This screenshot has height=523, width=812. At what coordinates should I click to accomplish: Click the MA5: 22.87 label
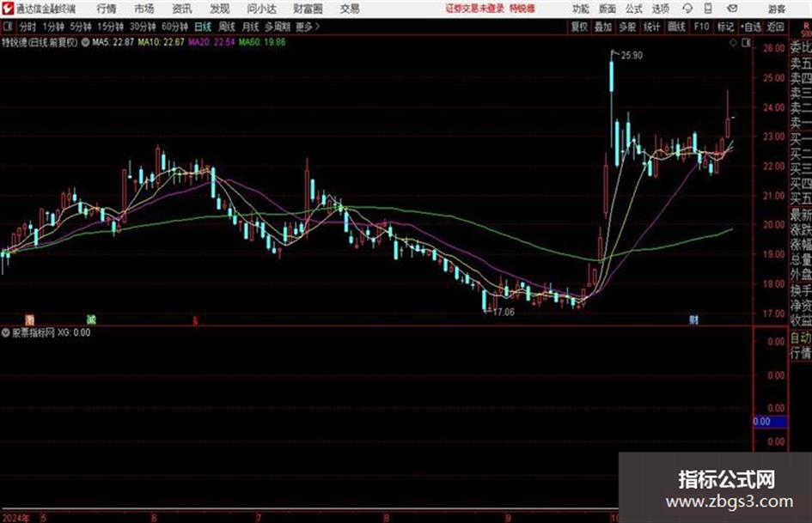[x=113, y=42]
